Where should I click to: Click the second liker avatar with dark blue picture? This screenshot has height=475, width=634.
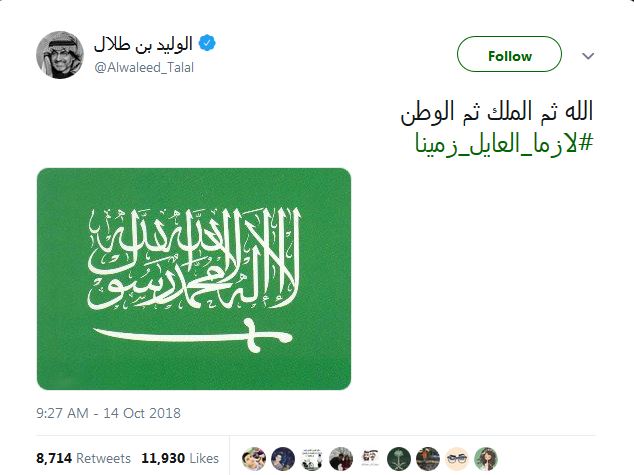click(x=282, y=458)
